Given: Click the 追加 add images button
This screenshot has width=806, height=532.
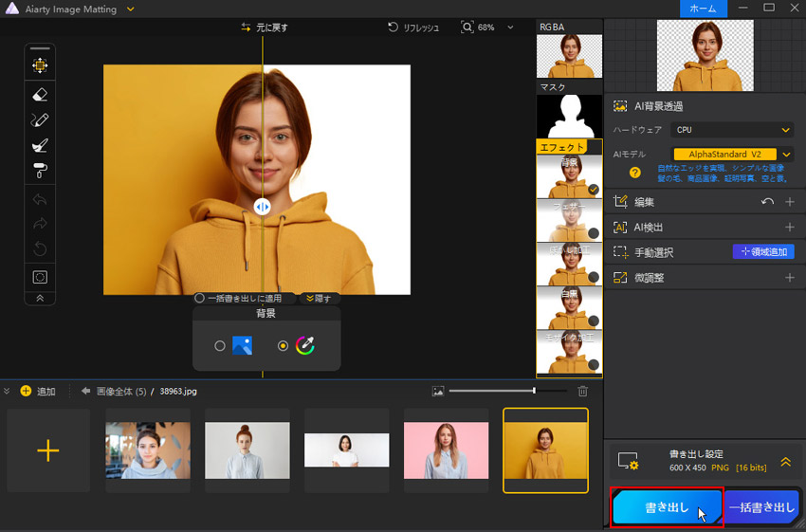Looking at the screenshot, I should click(38, 391).
